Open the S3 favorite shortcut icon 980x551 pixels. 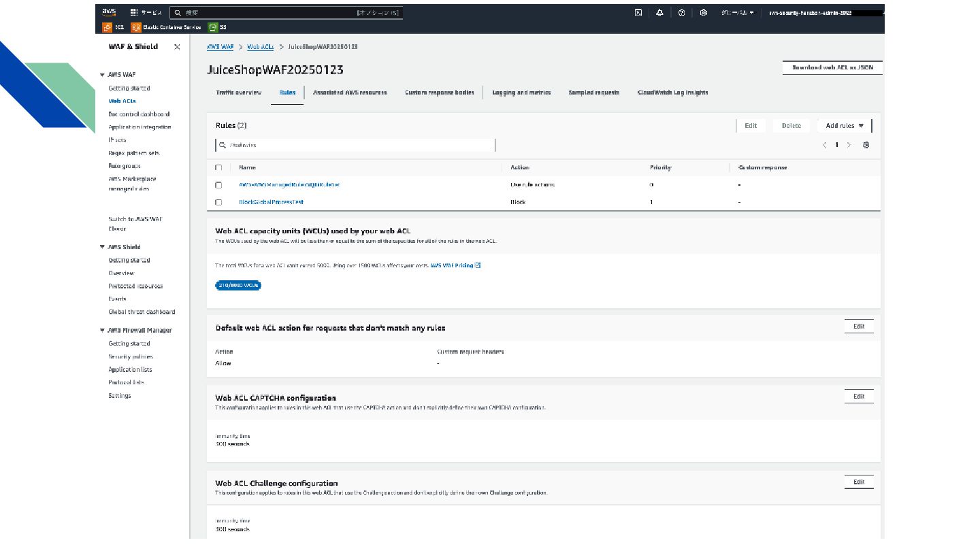(213, 27)
